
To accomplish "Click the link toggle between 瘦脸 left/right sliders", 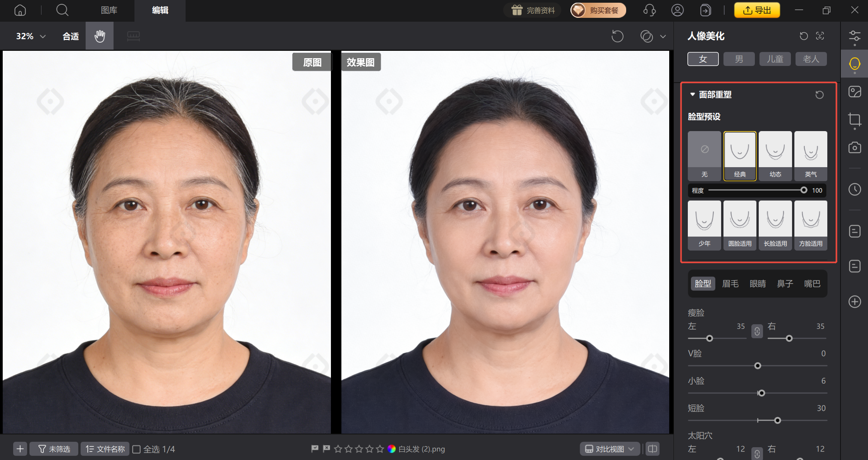I will coord(757,332).
